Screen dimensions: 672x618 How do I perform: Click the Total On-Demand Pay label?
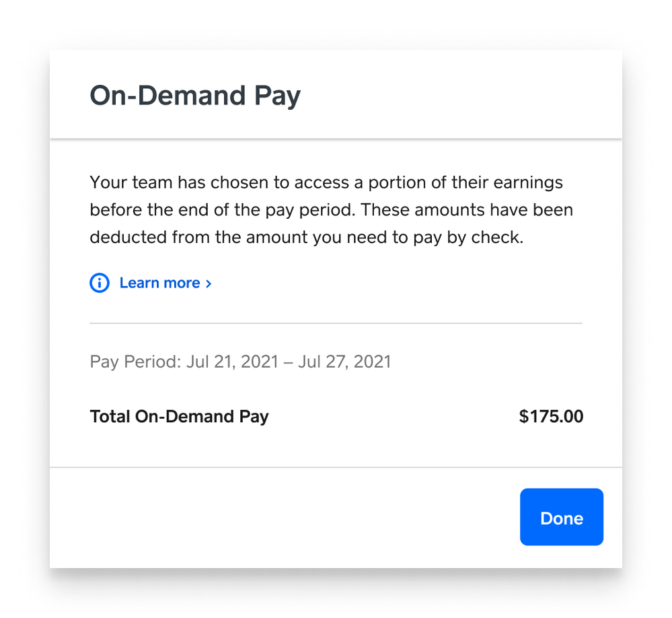tap(179, 417)
